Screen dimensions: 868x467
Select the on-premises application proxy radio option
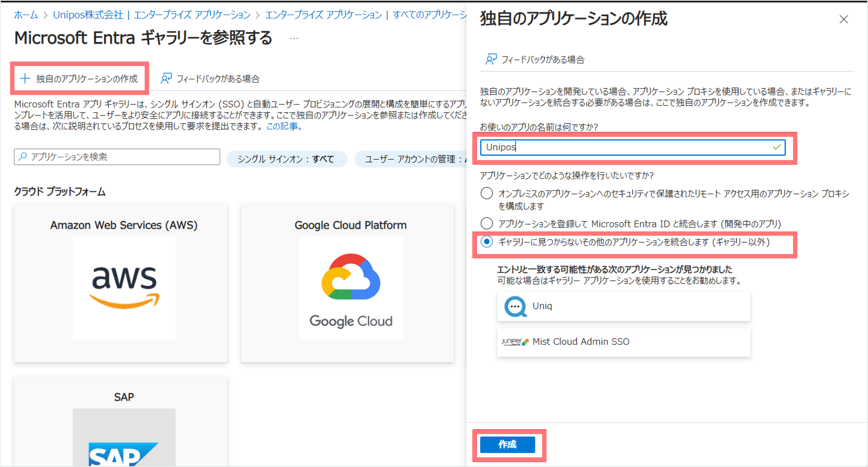tap(486, 194)
